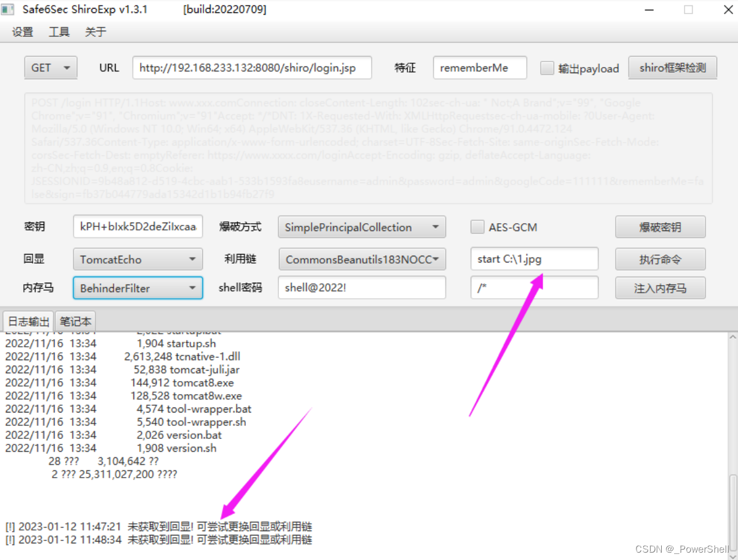Select the tomcat8w.exe log entry
The image size is (738, 560).
tap(124, 396)
